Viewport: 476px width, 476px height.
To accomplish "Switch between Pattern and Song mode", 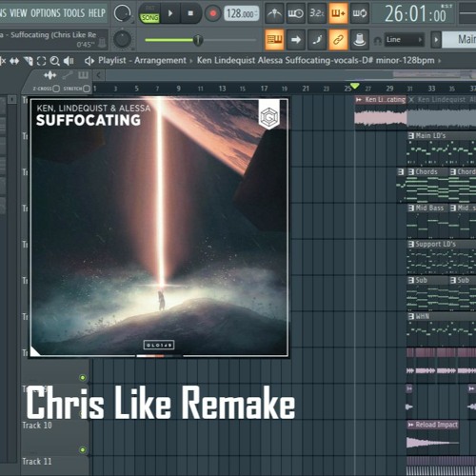I will coord(149,13).
